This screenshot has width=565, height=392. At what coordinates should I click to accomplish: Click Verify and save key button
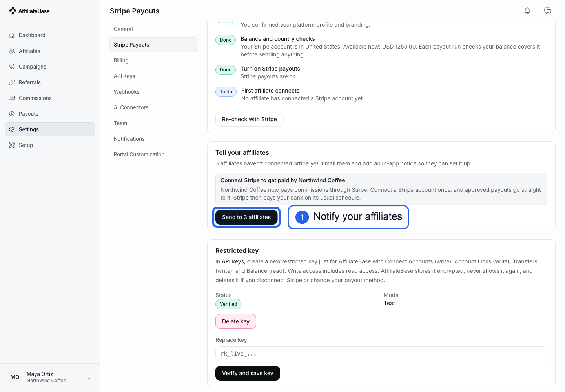(248, 373)
